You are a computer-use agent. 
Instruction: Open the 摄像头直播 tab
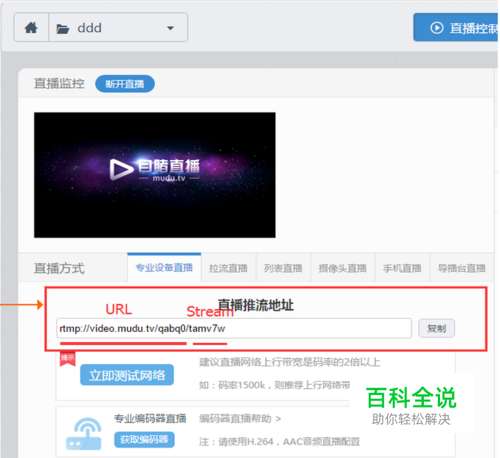(x=343, y=268)
